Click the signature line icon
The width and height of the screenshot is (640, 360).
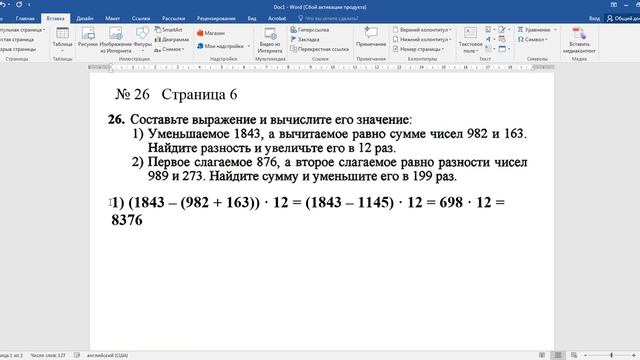coord(502,30)
